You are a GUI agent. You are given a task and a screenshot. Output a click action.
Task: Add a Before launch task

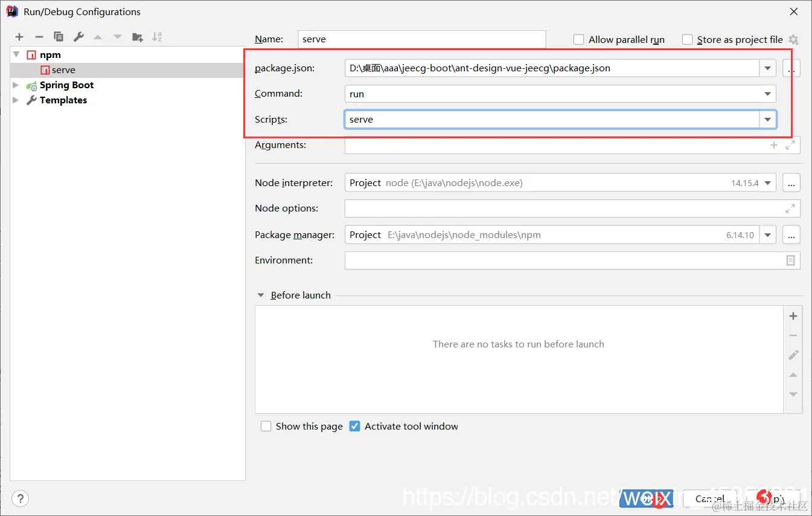click(x=793, y=316)
